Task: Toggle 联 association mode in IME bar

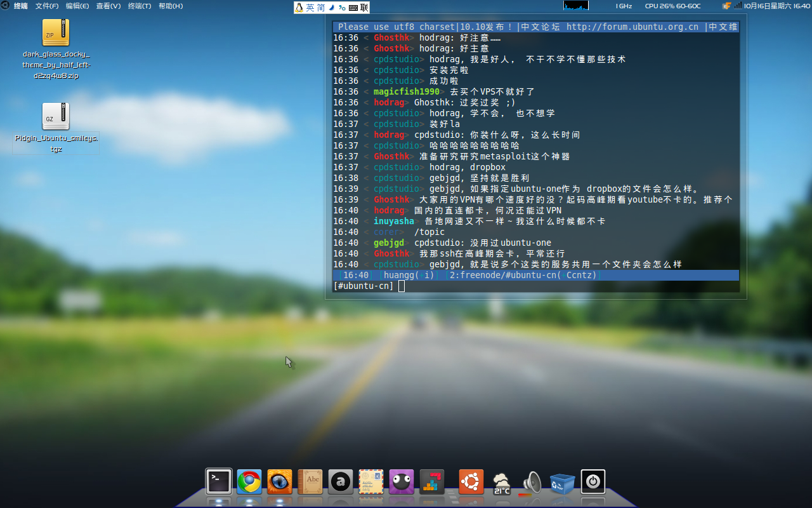Action: tap(364, 8)
